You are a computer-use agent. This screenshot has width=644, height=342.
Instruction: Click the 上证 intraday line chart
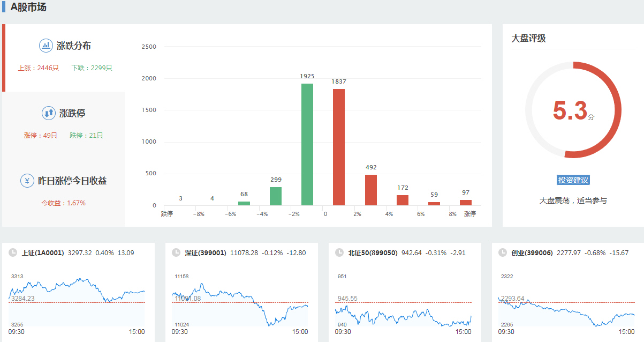(x=77, y=300)
